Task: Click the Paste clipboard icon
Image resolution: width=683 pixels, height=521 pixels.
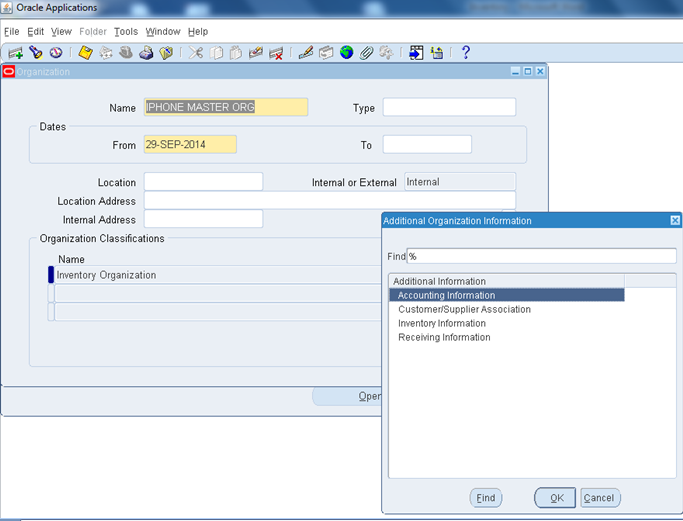Action: point(236,53)
